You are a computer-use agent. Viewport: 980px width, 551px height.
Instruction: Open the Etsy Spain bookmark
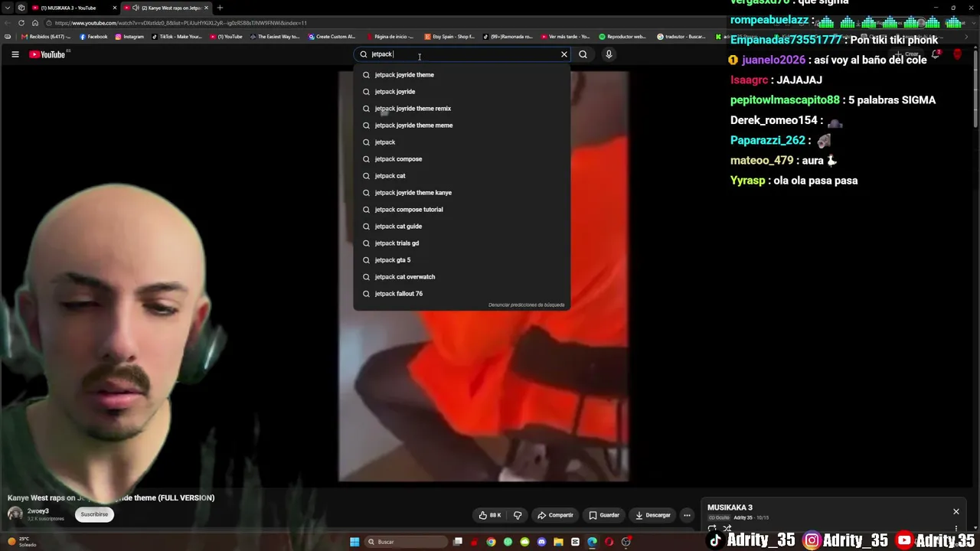coord(450,37)
